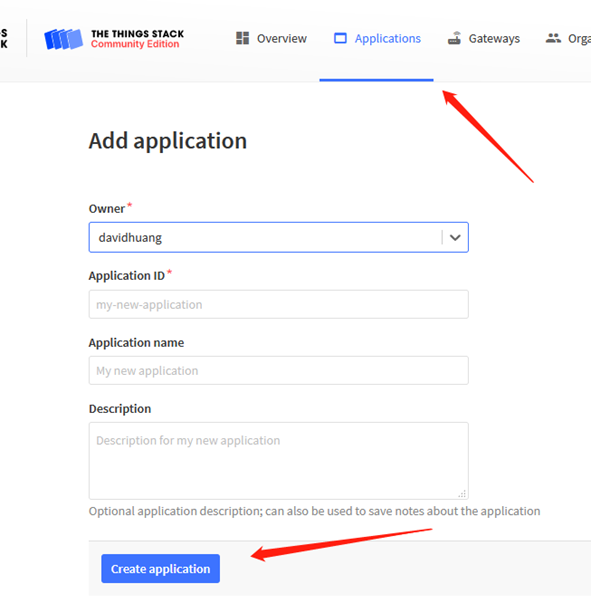Click the Gateways router icon
Image resolution: width=591 pixels, height=603 pixels.
(454, 38)
